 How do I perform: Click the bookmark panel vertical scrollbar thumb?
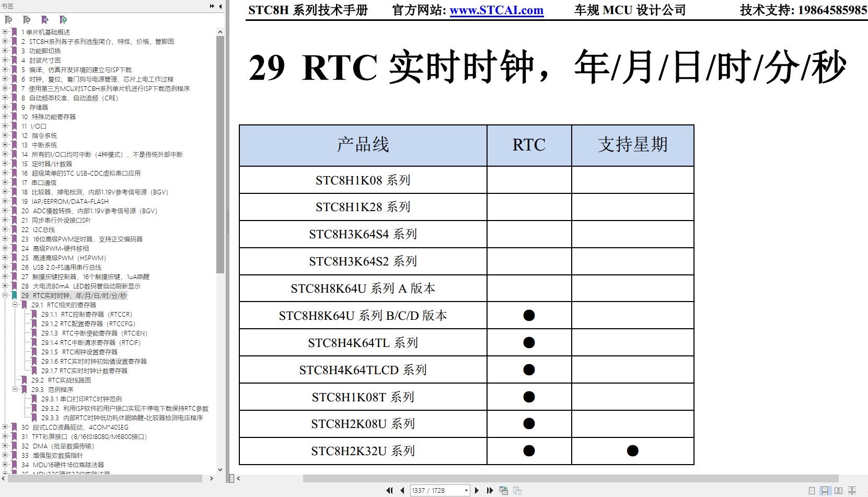tap(220, 154)
